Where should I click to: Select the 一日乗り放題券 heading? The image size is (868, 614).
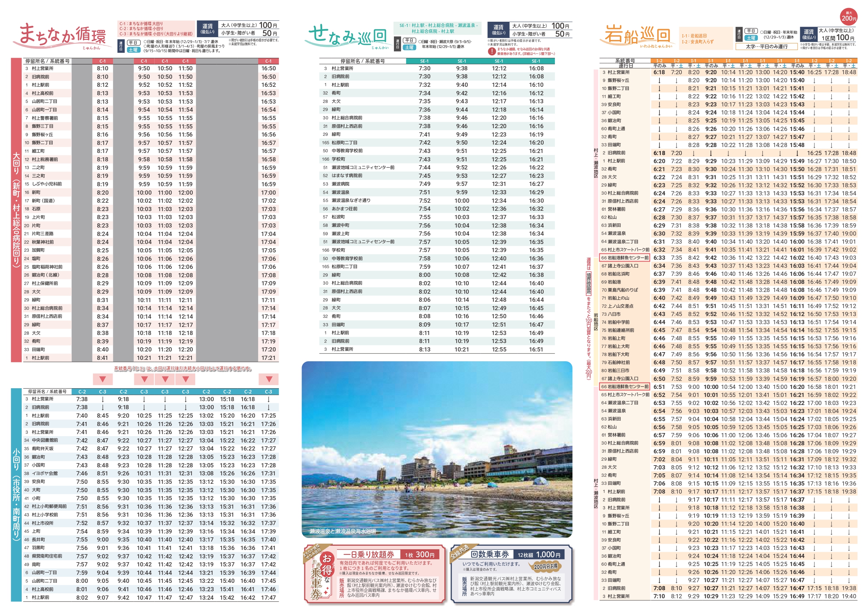pyautogui.click(x=369, y=554)
